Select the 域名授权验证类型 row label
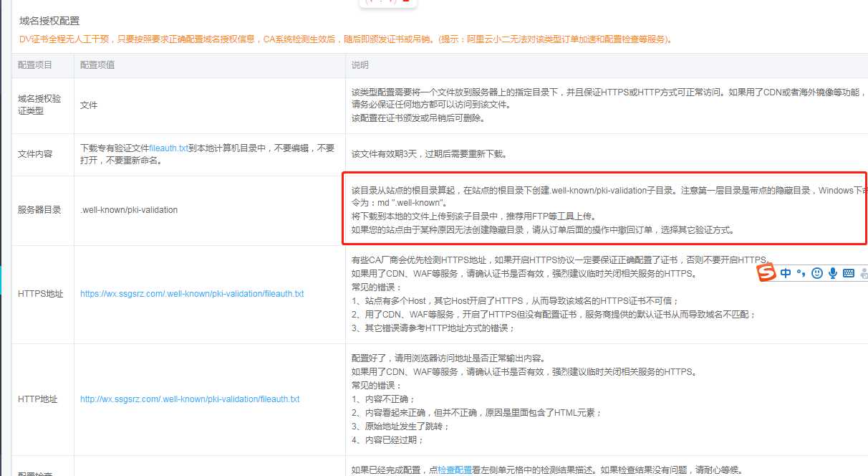Viewport: 868px width, 476px height. [x=40, y=105]
